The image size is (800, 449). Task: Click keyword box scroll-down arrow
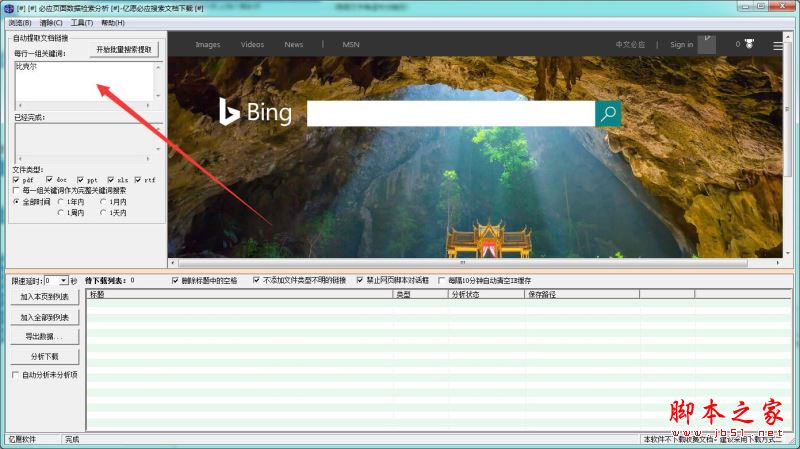point(158,96)
